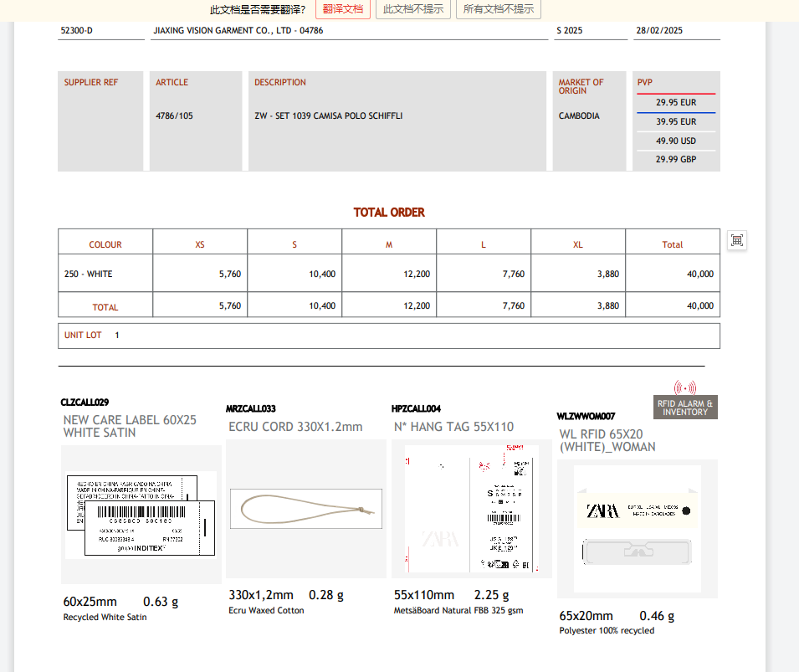
Task: Click the date field 28/02/2025
Action: (659, 30)
